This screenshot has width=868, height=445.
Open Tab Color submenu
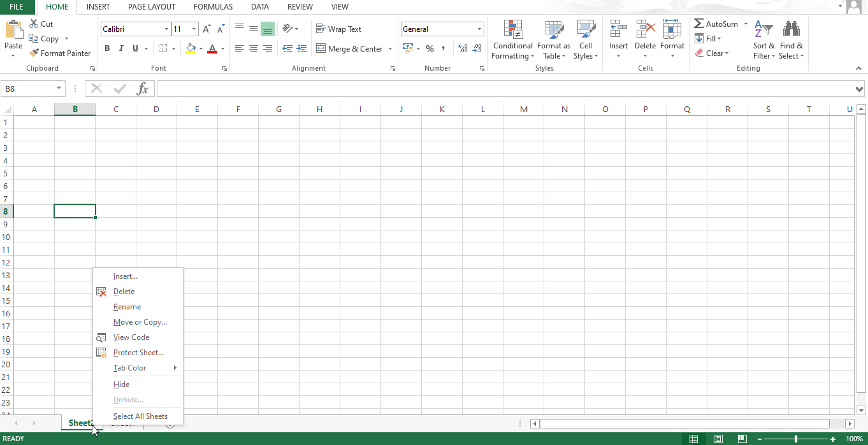click(138, 368)
